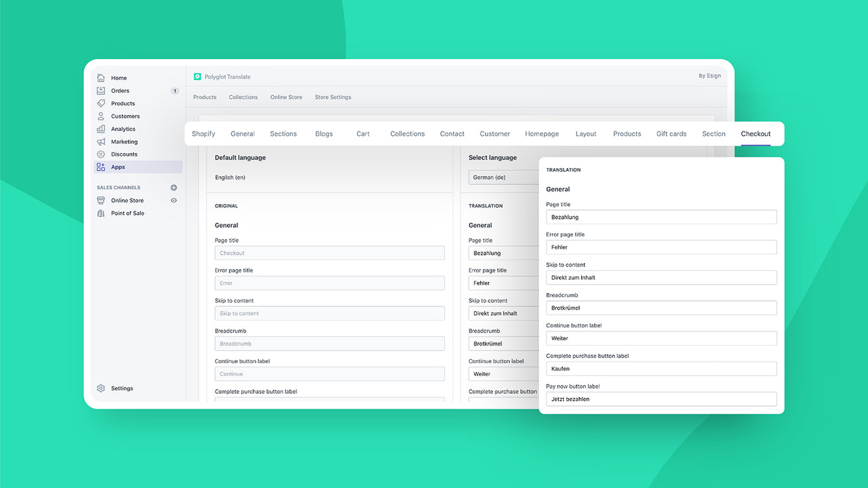Switch to the Layout tab
Image resolution: width=868 pixels, height=488 pixels.
586,134
